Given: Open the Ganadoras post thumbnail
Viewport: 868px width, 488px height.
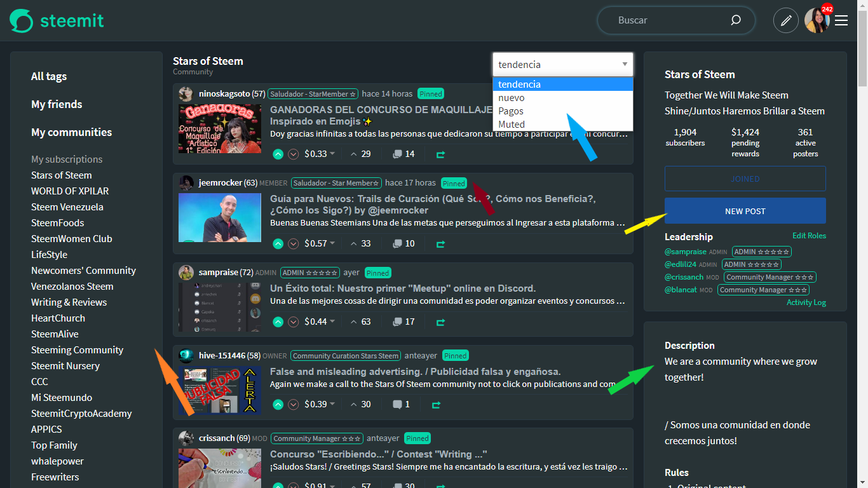Looking at the screenshot, I should (x=220, y=128).
